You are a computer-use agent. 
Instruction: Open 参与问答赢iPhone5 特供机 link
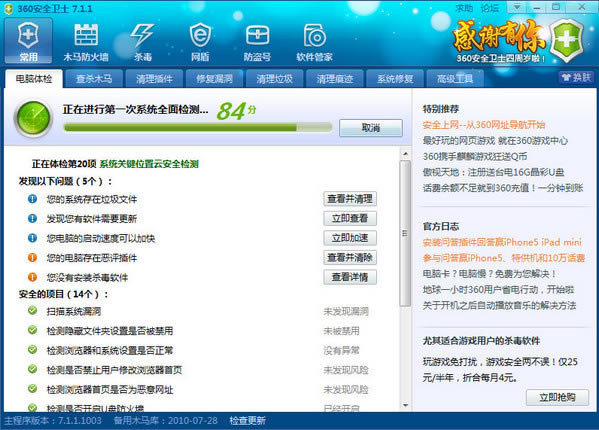point(503,258)
